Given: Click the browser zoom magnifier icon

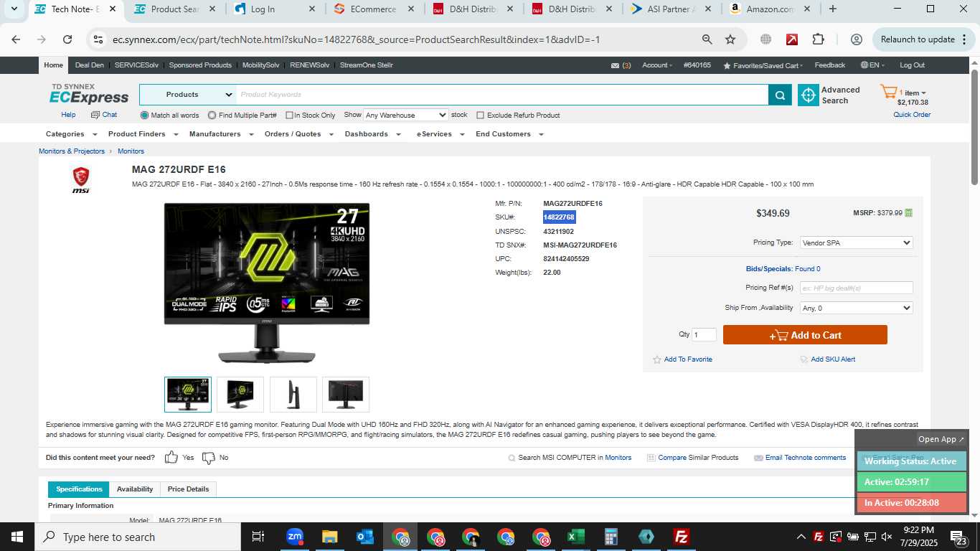Looking at the screenshot, I should point(707,39).
